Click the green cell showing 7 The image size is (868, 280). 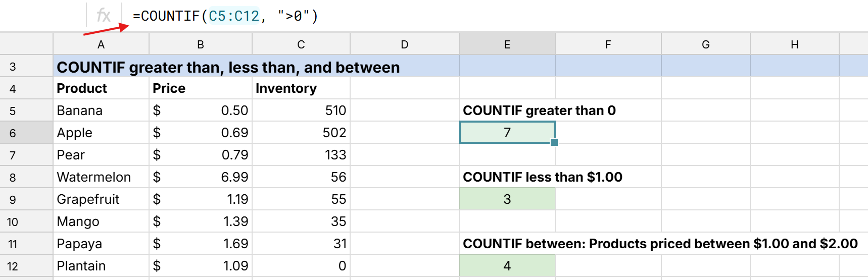coord(507,133)
